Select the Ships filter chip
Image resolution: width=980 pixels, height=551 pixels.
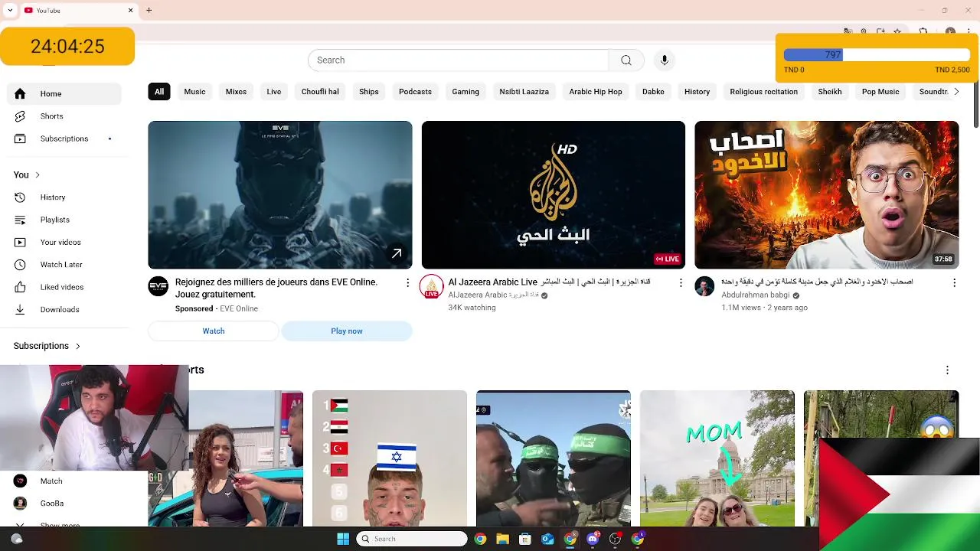click(369, 92)
